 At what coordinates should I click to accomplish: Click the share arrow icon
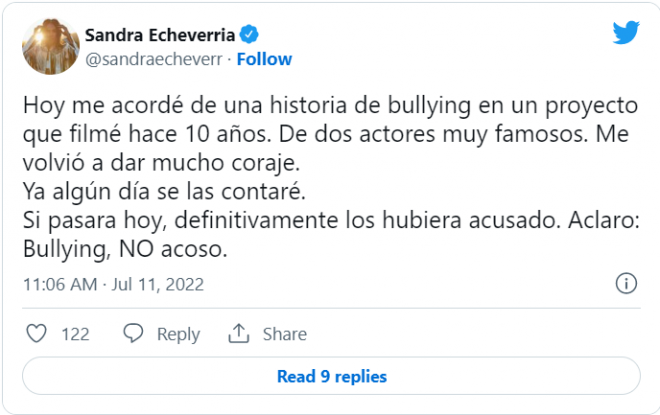(238, 334)
